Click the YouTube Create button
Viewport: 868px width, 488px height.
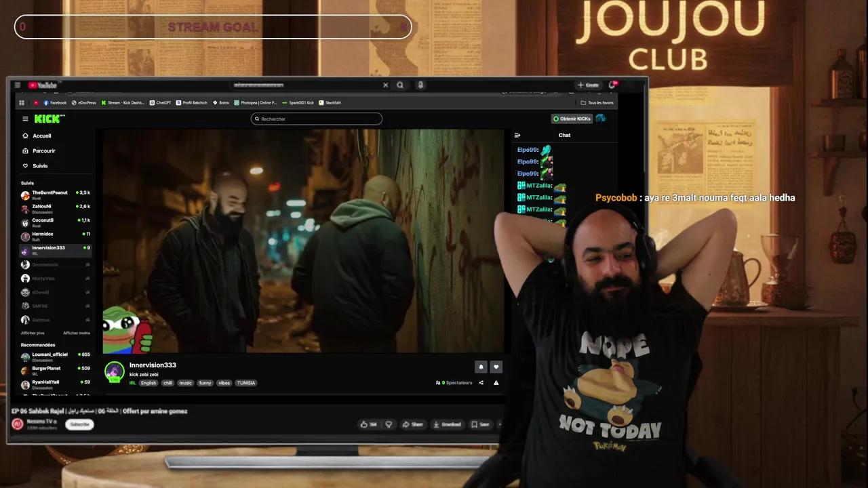[588, 85]
